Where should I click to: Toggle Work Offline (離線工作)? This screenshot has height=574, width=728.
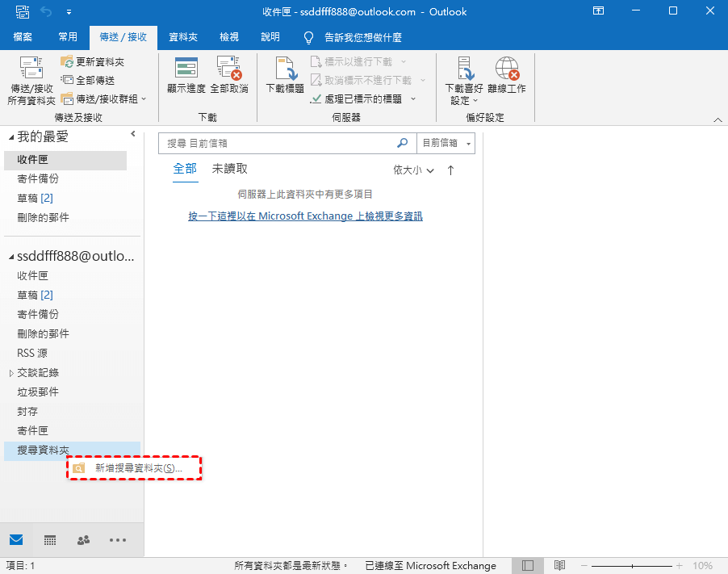pyautogui.click(x=507, y=75)
